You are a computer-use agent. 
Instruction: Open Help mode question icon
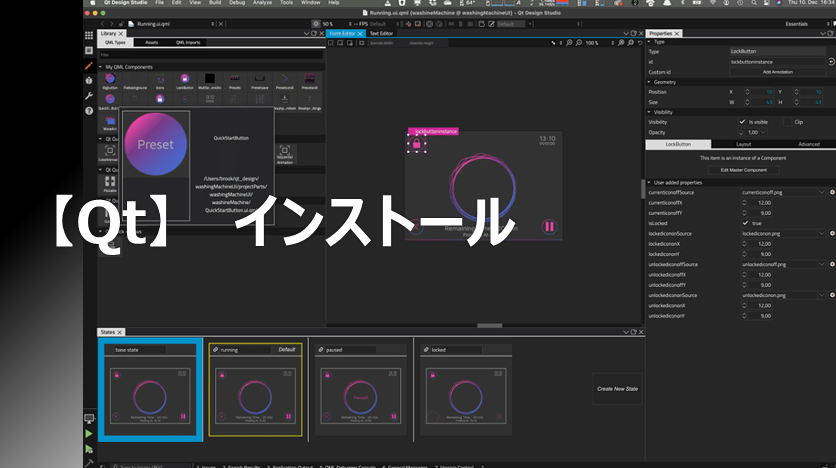[89, 111]
